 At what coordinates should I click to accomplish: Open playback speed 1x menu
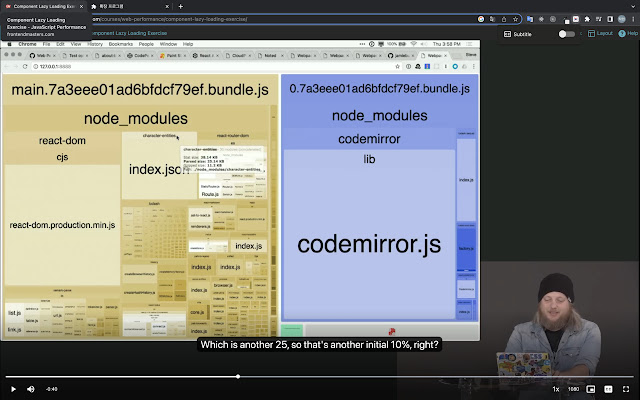tap(555, 388)
